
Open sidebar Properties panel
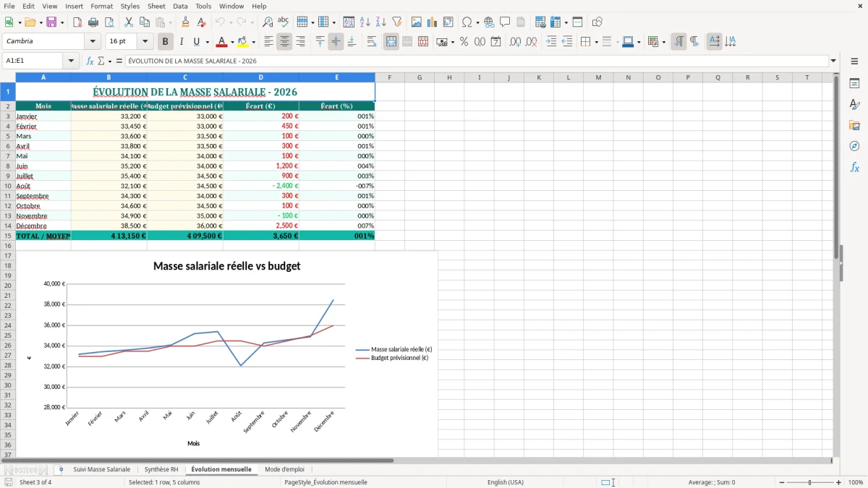point(854,84)
